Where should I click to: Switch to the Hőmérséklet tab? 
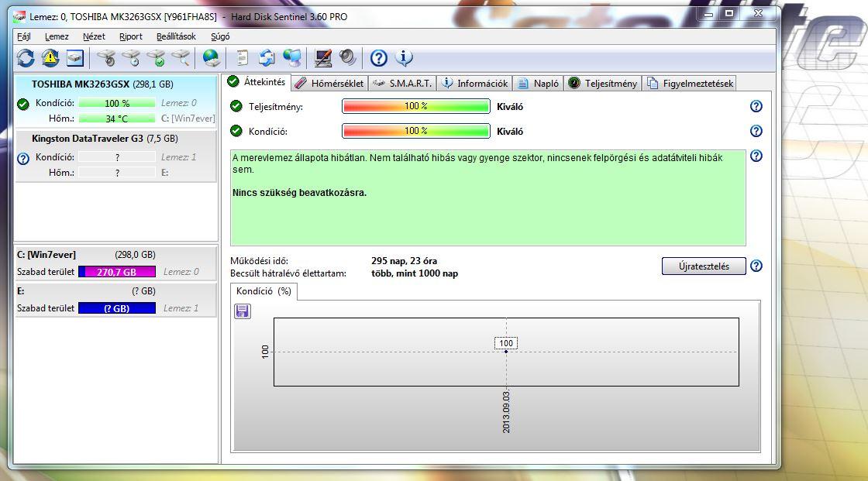[x=329, y=84]
